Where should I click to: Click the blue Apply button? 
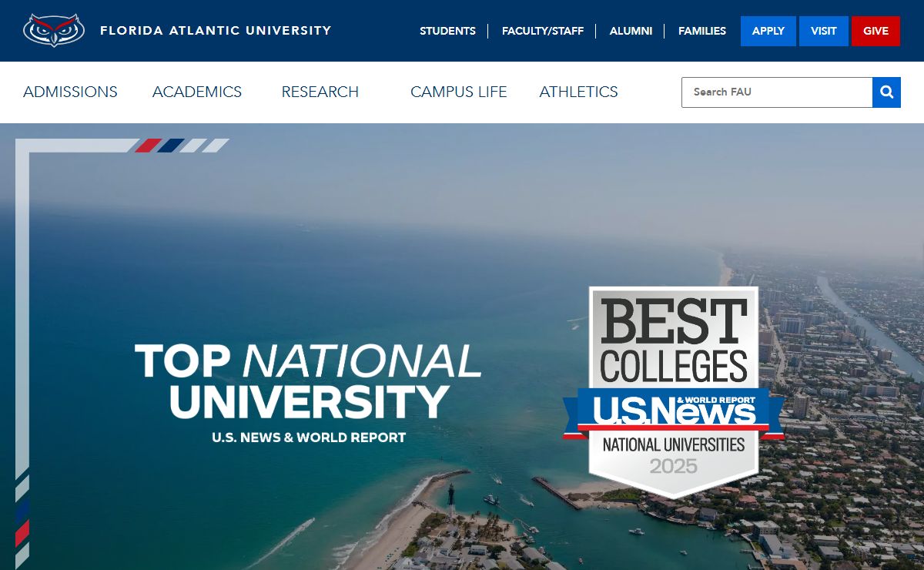[768, 31]
